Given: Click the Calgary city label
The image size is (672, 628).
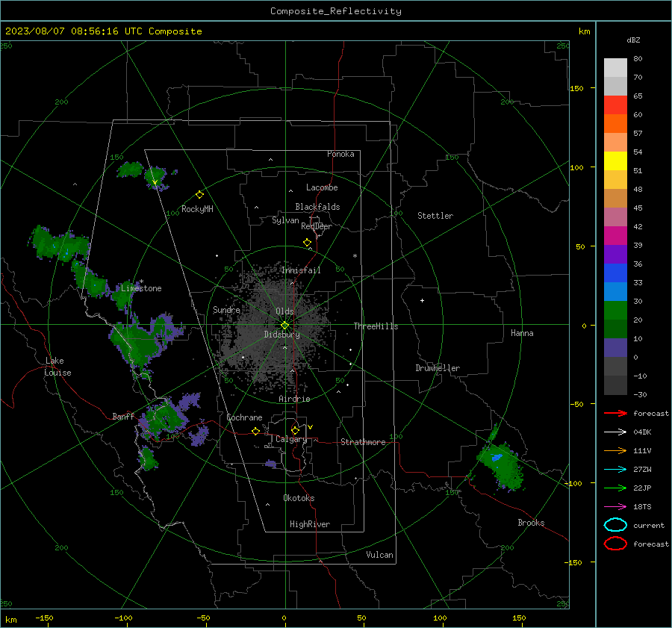Looking at the screenshot, I should [291, 439].
